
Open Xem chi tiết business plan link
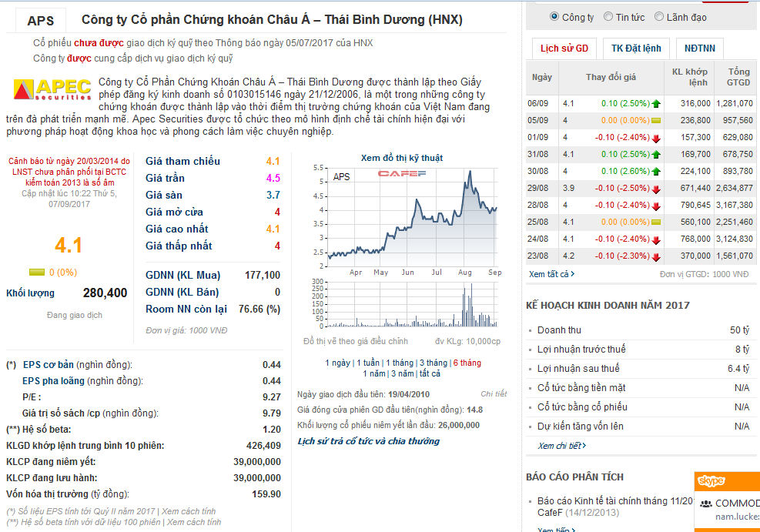pos(562,446)
